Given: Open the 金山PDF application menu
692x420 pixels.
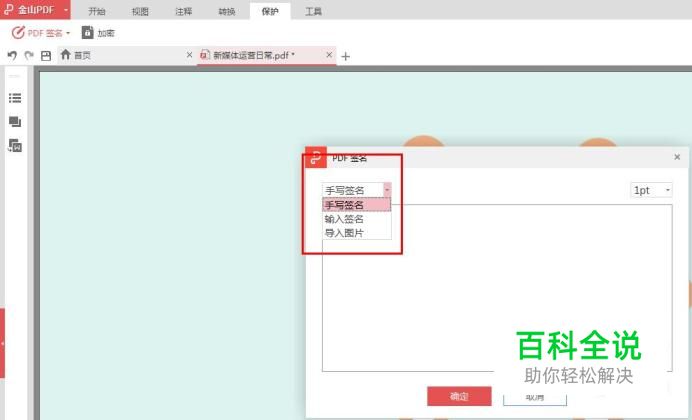Looking at the screenshot, I should click(35, 9).
